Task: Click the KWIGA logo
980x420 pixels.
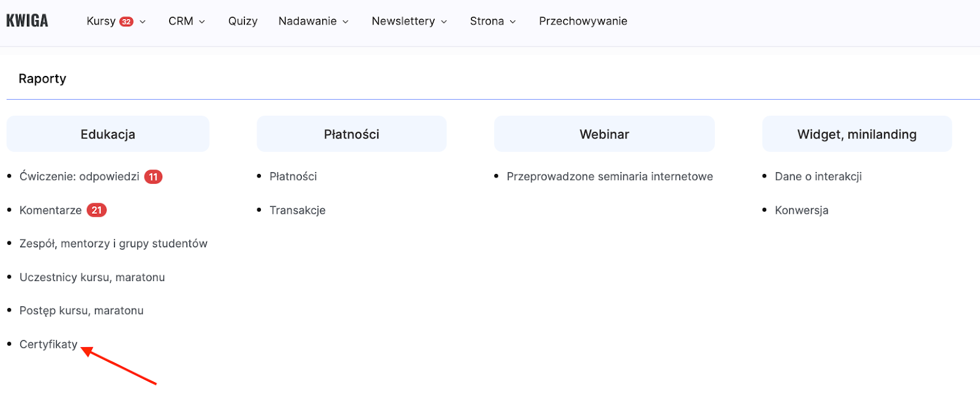Action: point(27,21)
